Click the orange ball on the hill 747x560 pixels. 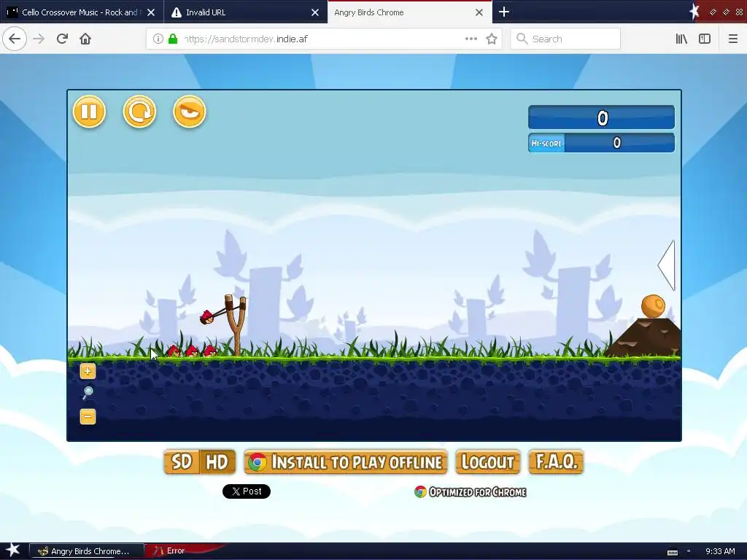click(653, 306)
